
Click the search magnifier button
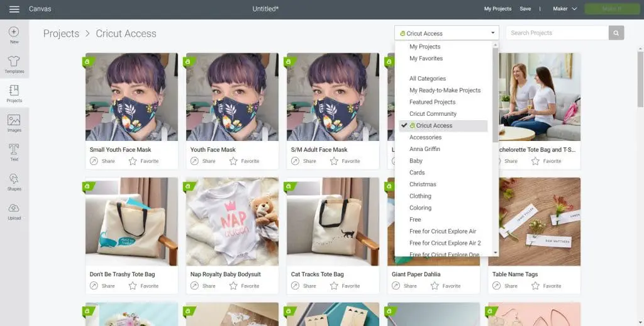(616, 33)
